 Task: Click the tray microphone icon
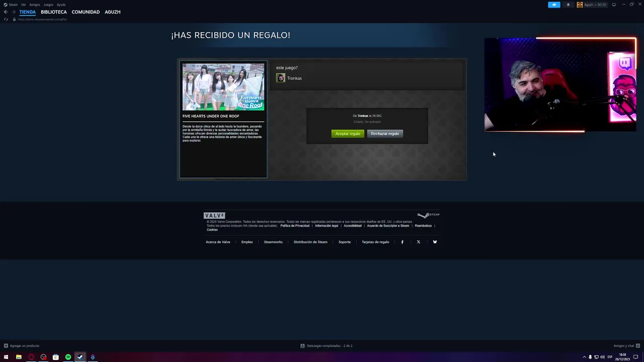tap(590, 357)
